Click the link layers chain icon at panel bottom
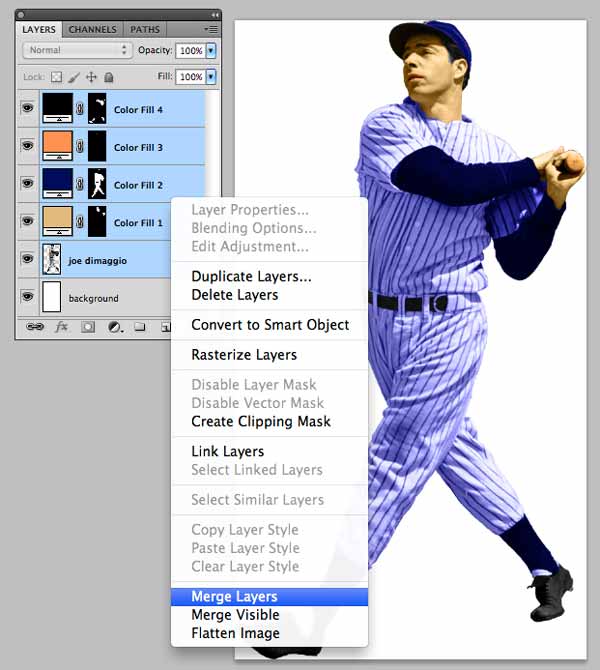600x670 pixels. (x=35, y=326)
